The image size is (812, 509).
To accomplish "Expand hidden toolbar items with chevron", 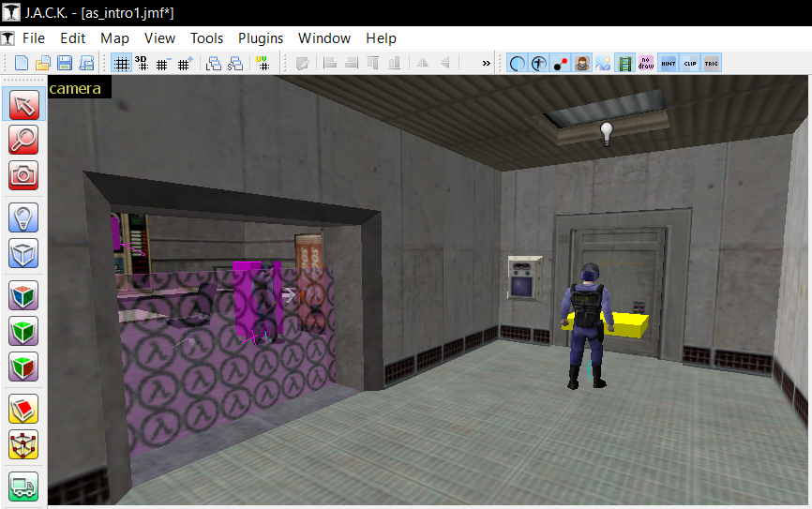I will [x=486, y=63].
